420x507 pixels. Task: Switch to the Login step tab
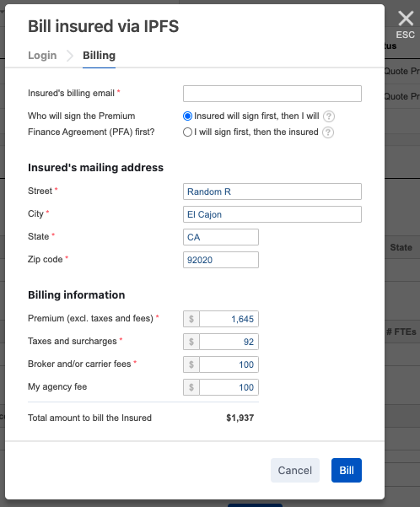(42, 56)
